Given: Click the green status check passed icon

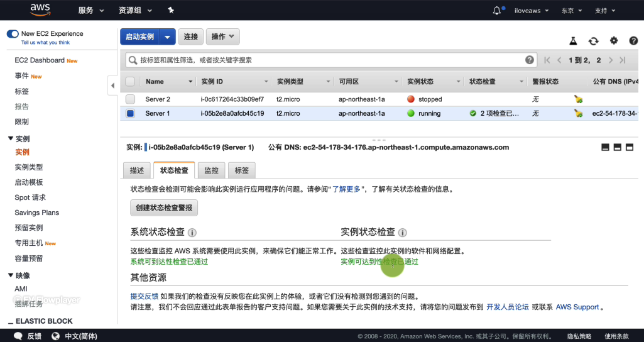Looking at the screenshot, I should [x=473, y=113].
